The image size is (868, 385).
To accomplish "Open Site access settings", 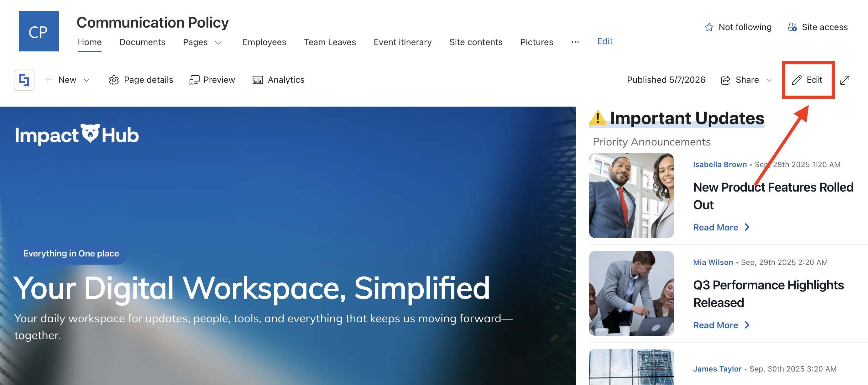I will pyautogui.click(x=824, y=27).
